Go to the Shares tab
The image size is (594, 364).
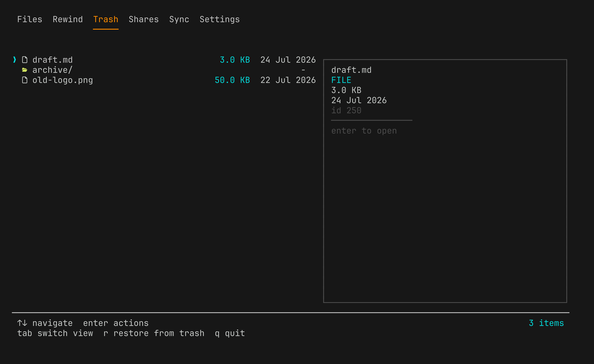[x=144, y=19]
